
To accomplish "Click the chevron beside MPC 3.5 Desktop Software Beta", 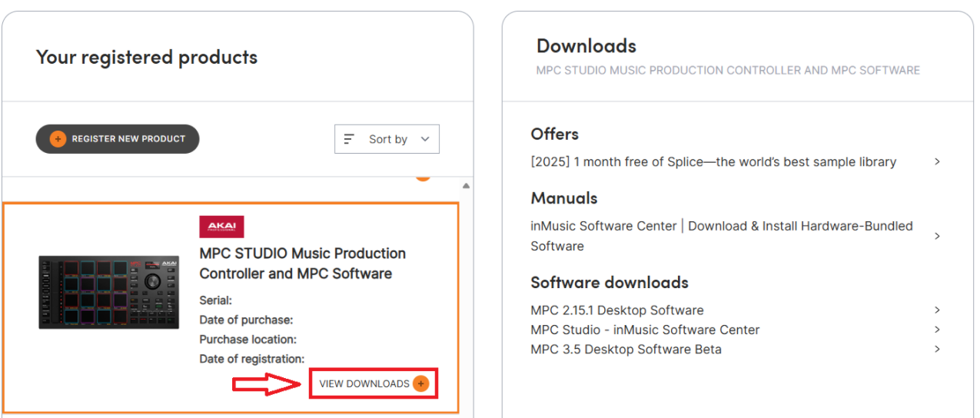I will coord(937,348).
